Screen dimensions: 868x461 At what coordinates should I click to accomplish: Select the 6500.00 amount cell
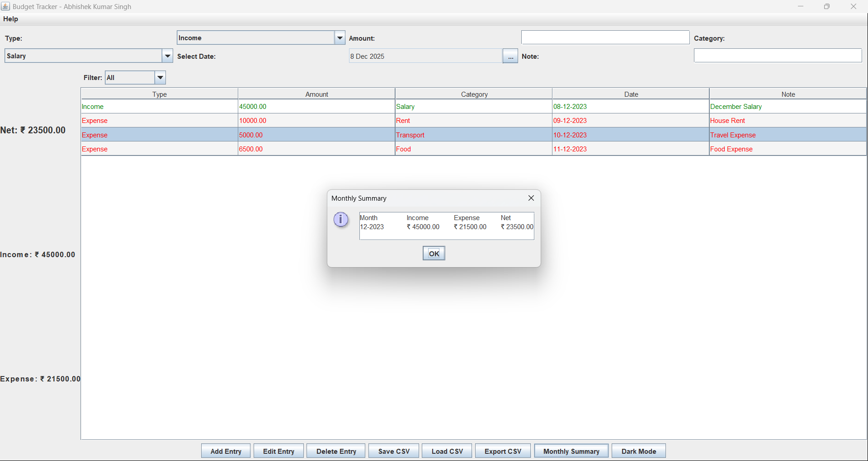point(316,149)
